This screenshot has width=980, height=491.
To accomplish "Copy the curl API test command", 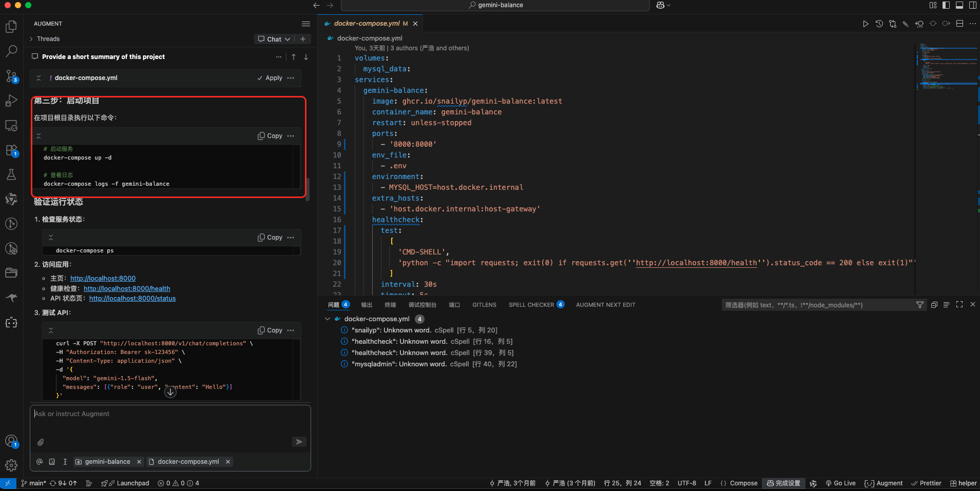I will tap(270, 330).
